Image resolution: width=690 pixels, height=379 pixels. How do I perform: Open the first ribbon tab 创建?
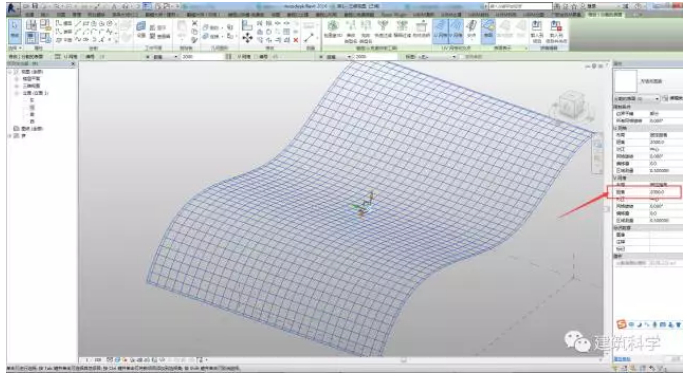coord(29,15)
